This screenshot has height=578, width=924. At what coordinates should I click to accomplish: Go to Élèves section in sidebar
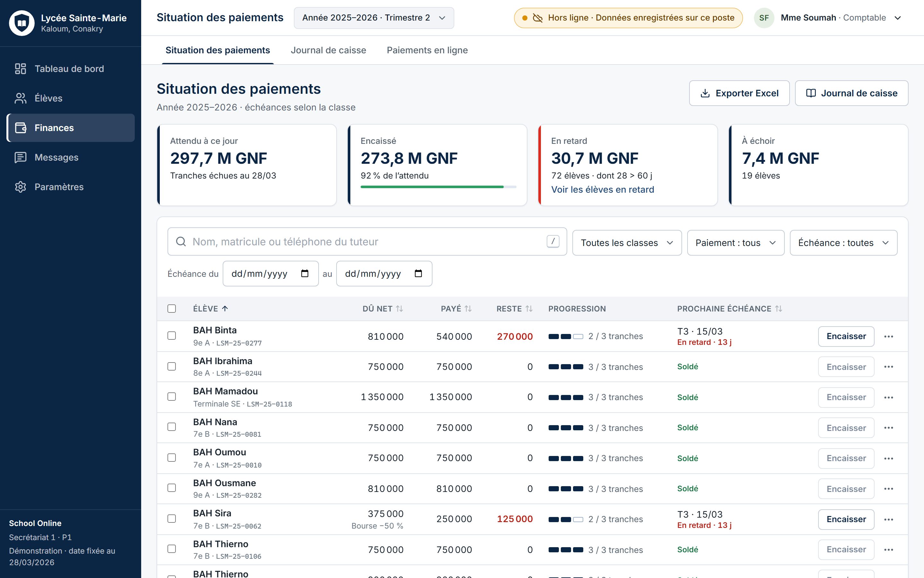(x=71, y=98)
